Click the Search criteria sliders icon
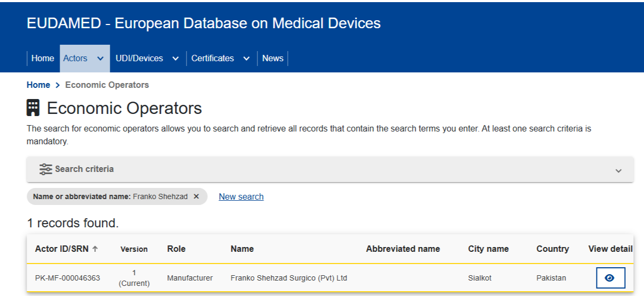The width and height of the screenshot is (644, 296). 46,169
